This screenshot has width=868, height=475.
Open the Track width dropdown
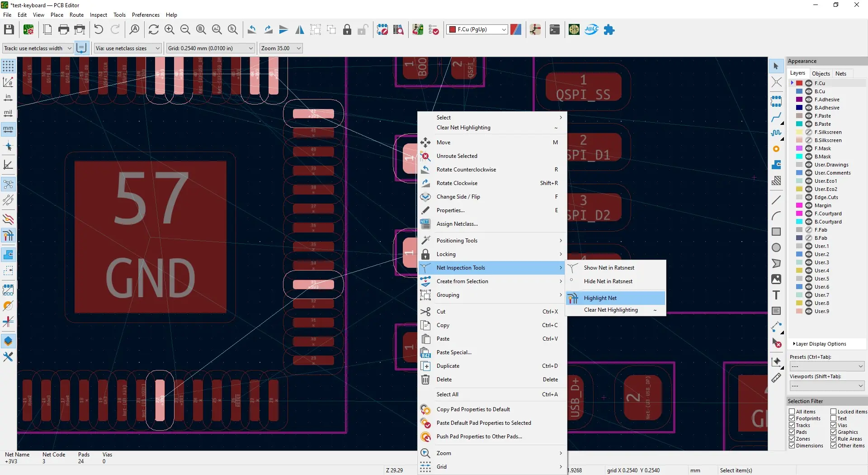(38, 48)
